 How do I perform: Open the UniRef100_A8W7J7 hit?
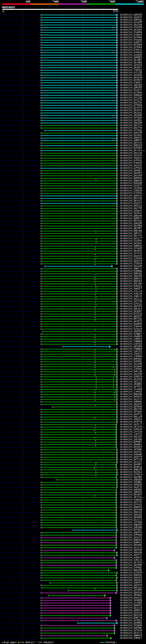(131, 268)
